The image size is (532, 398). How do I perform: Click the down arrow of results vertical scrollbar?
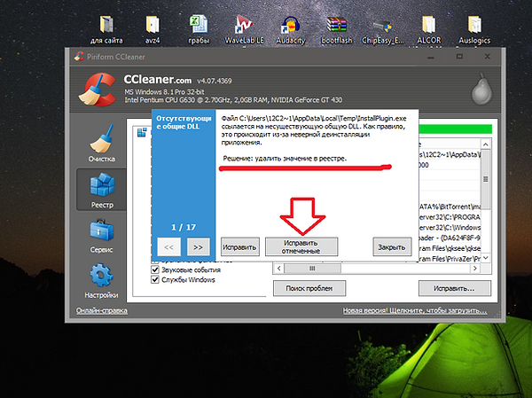[486, 258]
